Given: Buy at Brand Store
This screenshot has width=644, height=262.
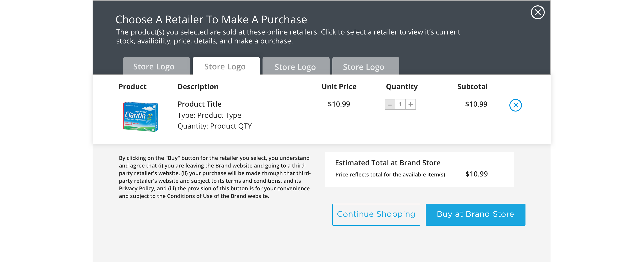Looking at the screenshot, I should pyautogui.click(x=475, y=214).
